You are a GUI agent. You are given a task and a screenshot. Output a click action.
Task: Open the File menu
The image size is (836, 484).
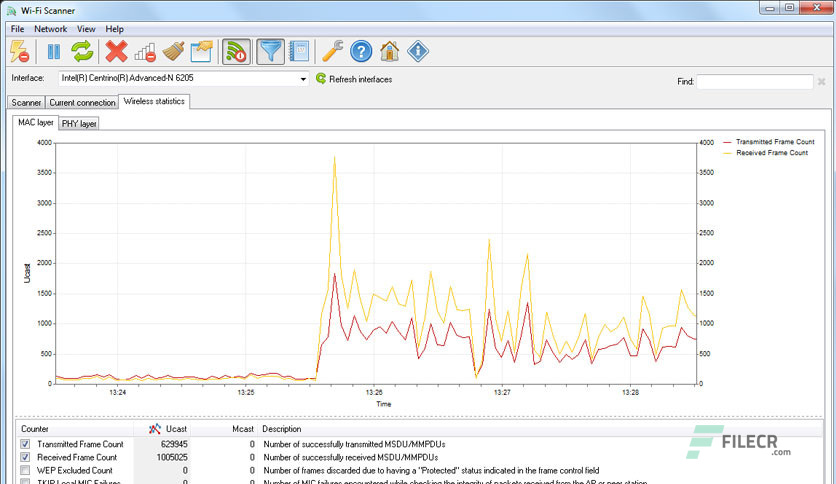tap(18, 29)
